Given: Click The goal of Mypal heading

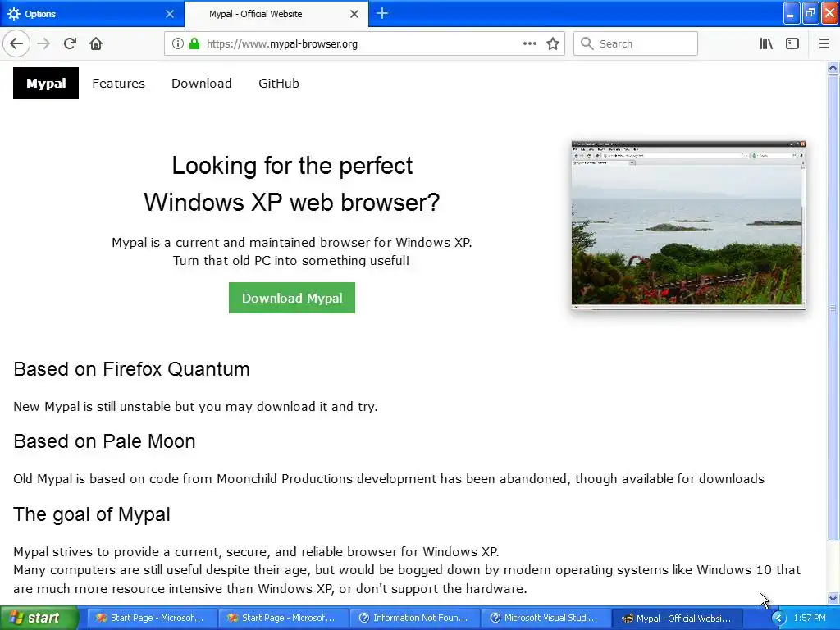Looking at the screenshot, I should (92, 514).
